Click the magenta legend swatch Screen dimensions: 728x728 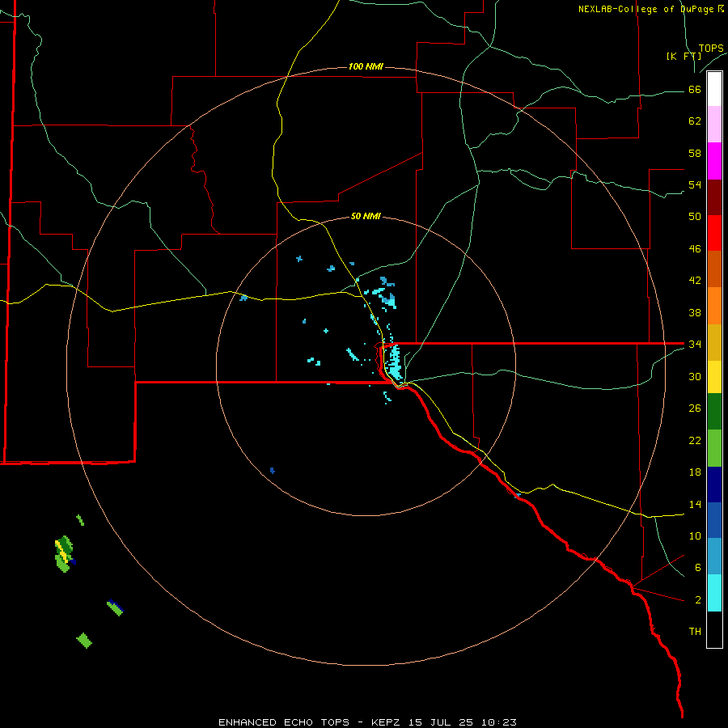pyautogui.click(x=714, y=161)
